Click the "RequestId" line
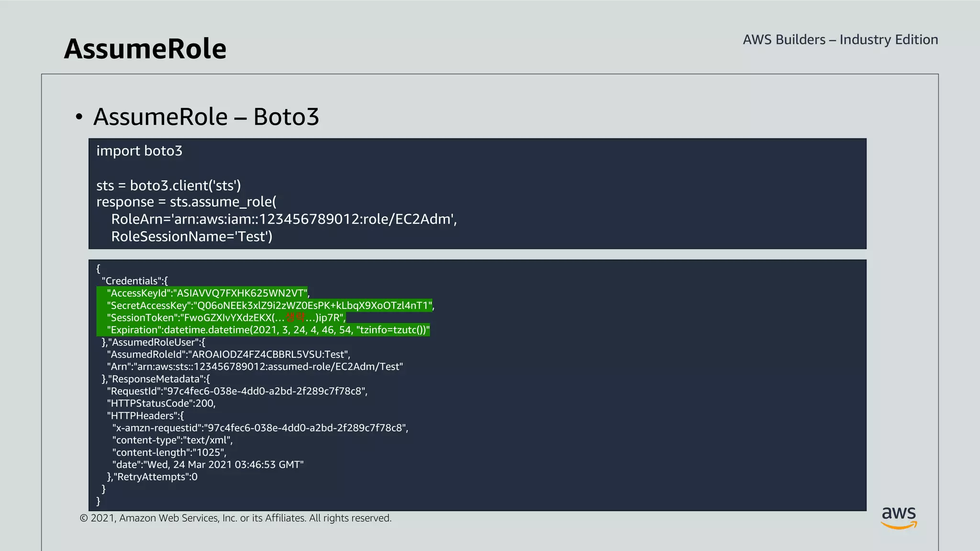Image resolution: width=980 pixels, height=551 pixels. tap(237, 391)
